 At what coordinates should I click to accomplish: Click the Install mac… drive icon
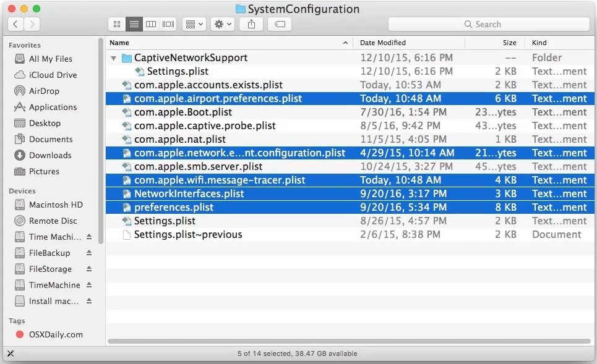[x=19, y=301]
